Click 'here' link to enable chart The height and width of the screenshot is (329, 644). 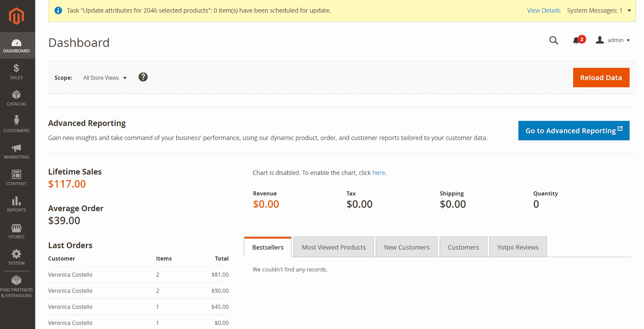(378, 173)
